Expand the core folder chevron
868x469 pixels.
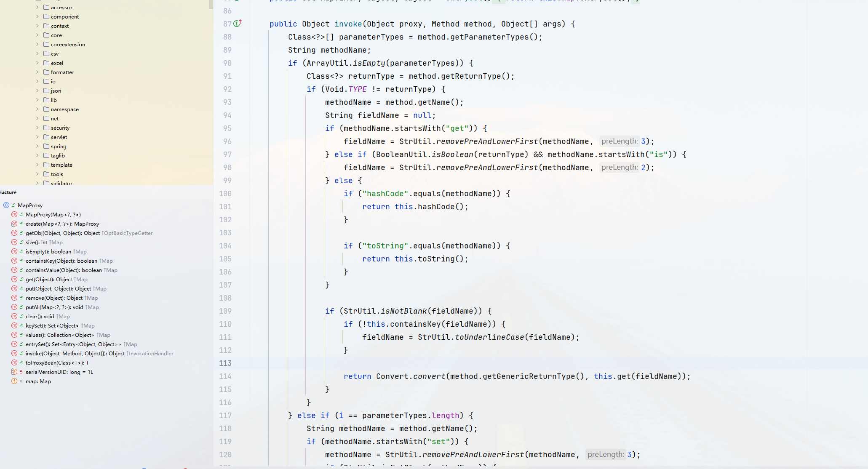pos(37,35)
